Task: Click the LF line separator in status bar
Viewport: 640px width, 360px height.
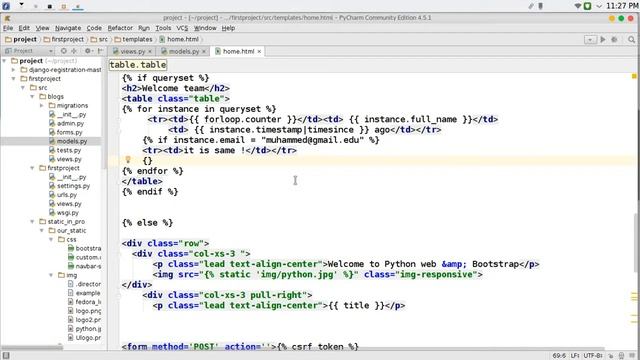Action: click(575, 356)
